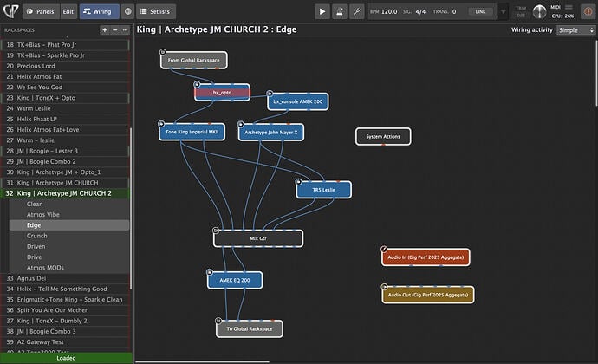The height and width of the screenshot is (364, 598).
Task: Select the AMEK EQ 200 block
Action: 235,280
